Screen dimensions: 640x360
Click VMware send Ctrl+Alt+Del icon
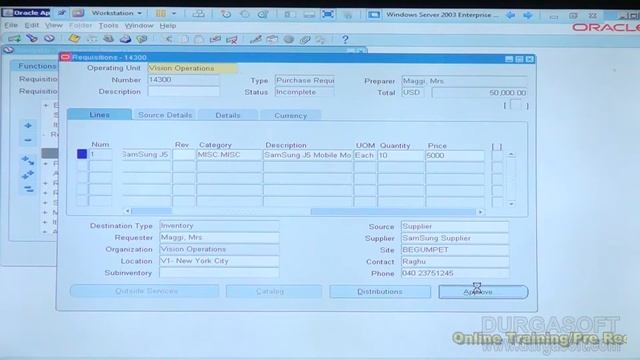(198, 14)
